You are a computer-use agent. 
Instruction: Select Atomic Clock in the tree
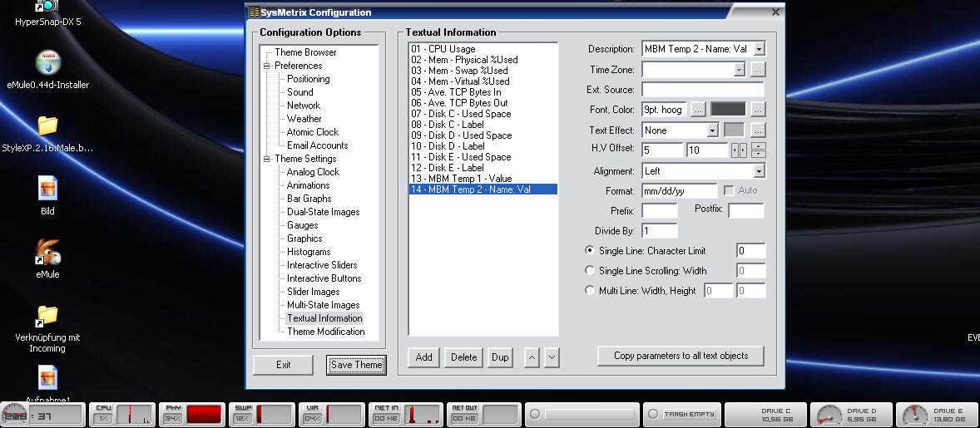pyautogui.click(x=313, y=131)
